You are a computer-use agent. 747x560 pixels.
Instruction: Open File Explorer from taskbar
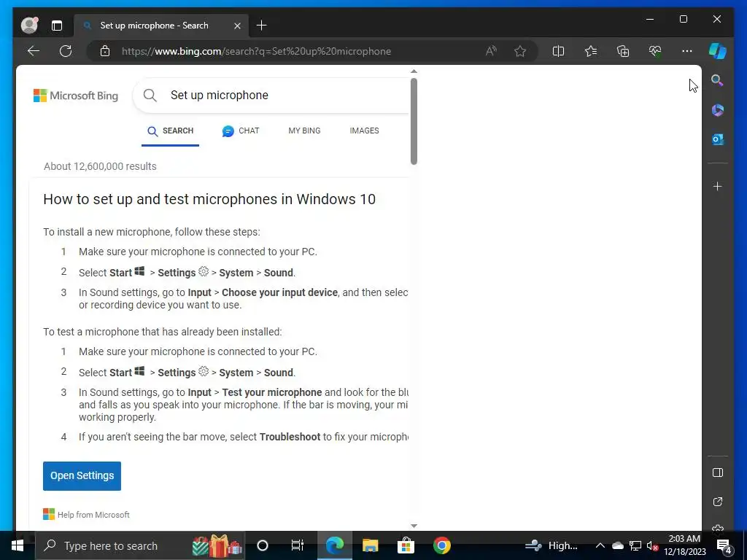coord(370,545)
